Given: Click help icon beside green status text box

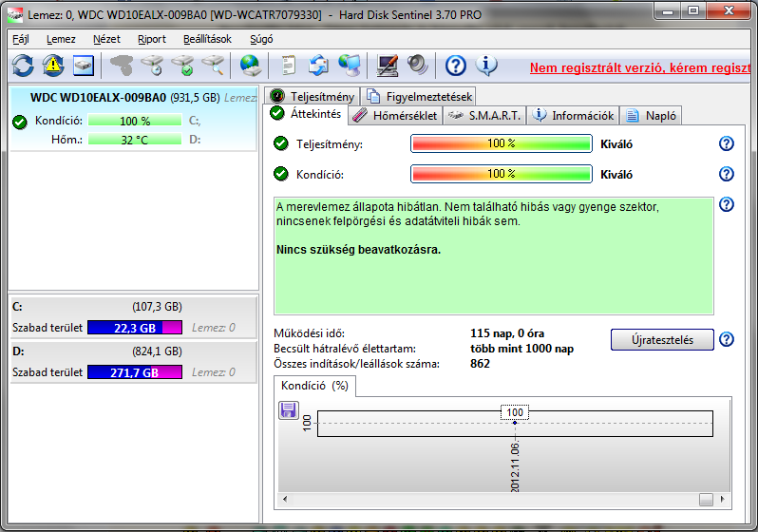Looking at the screenshot, I should (726, 204).
